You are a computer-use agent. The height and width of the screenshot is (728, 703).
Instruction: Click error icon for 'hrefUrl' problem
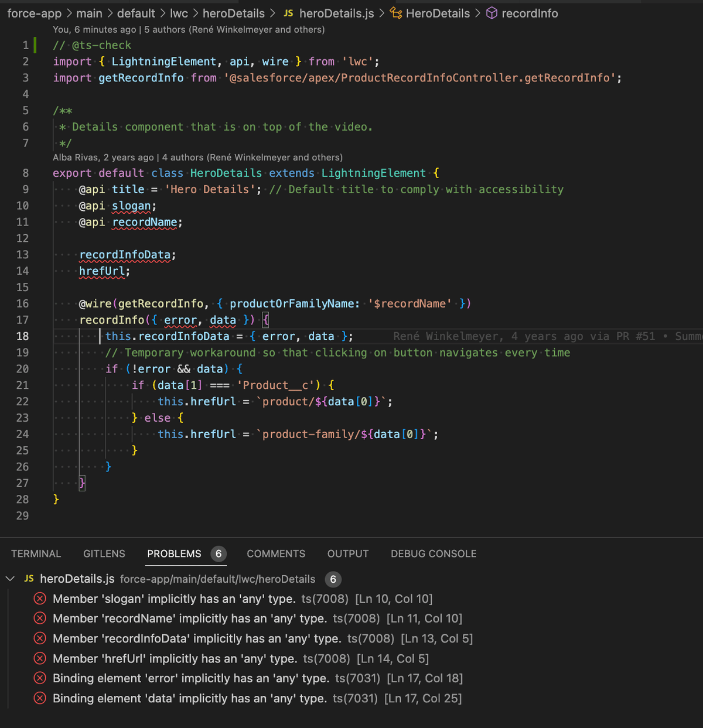point(40,658)
